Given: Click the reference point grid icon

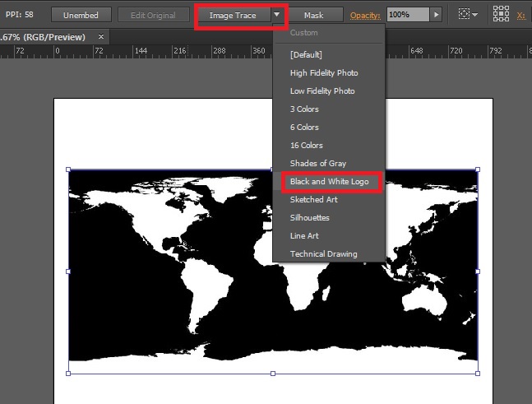Looking at the screenshot, I should 501,14.
